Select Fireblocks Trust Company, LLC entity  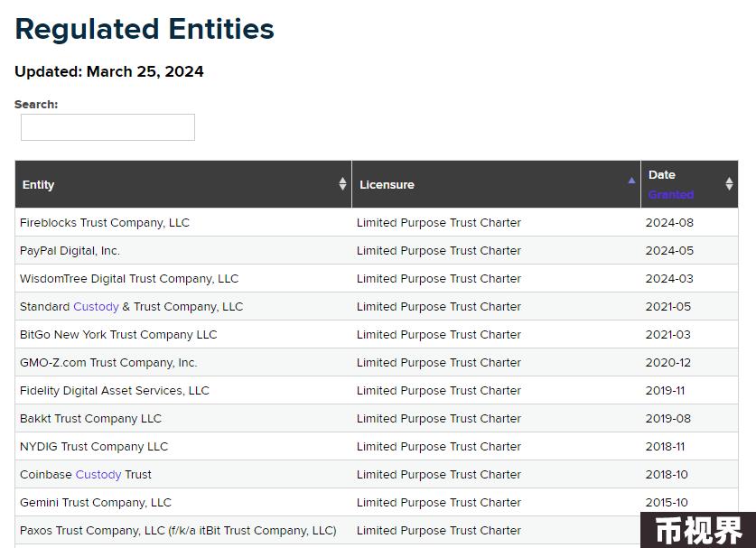click(105, 223)
